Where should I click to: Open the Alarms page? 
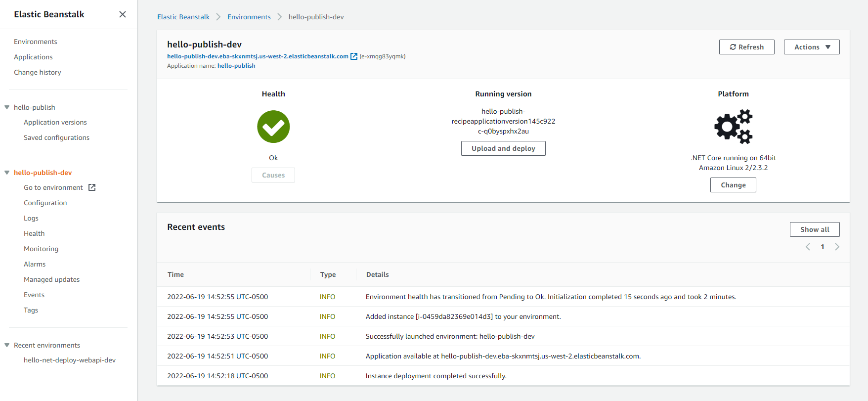(35, 264)
